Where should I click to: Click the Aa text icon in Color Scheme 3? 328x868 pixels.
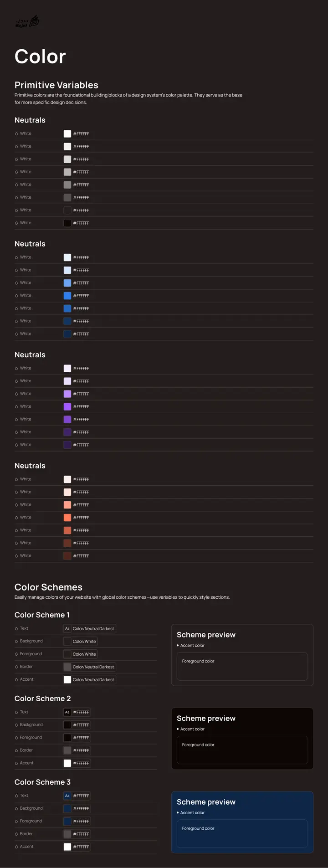tap(67, 796)
